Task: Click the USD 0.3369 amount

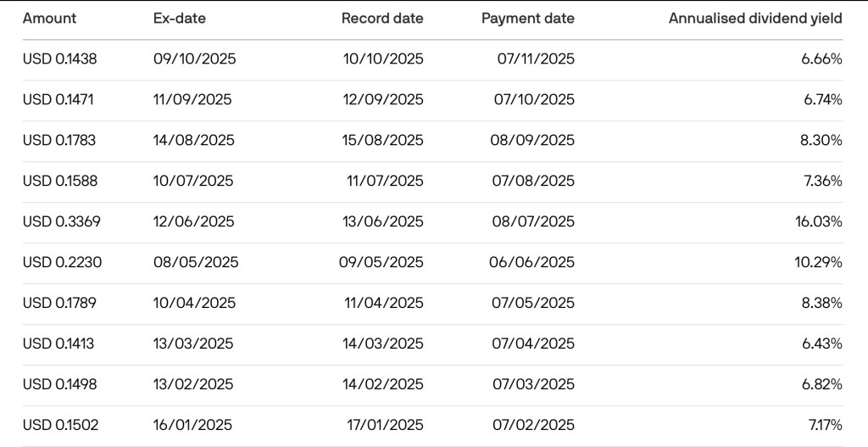Action: click(60, 221)
